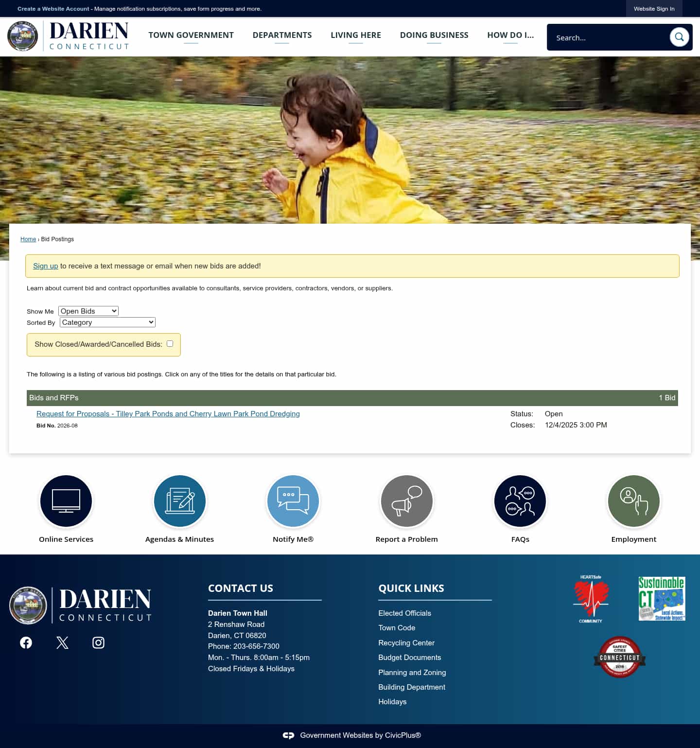Open the X social media icon
The image size is (700, 748).
coord(62,642)
